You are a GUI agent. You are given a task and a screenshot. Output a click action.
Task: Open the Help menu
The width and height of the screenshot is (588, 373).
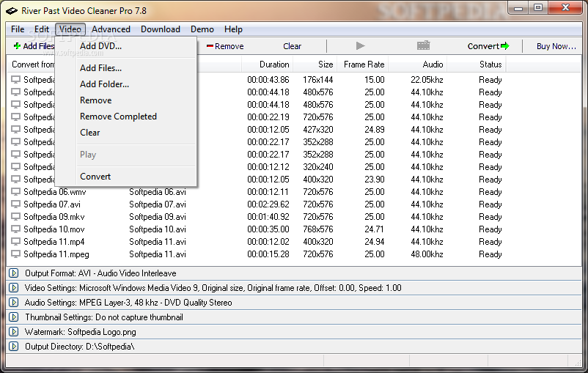coord(233,29)
